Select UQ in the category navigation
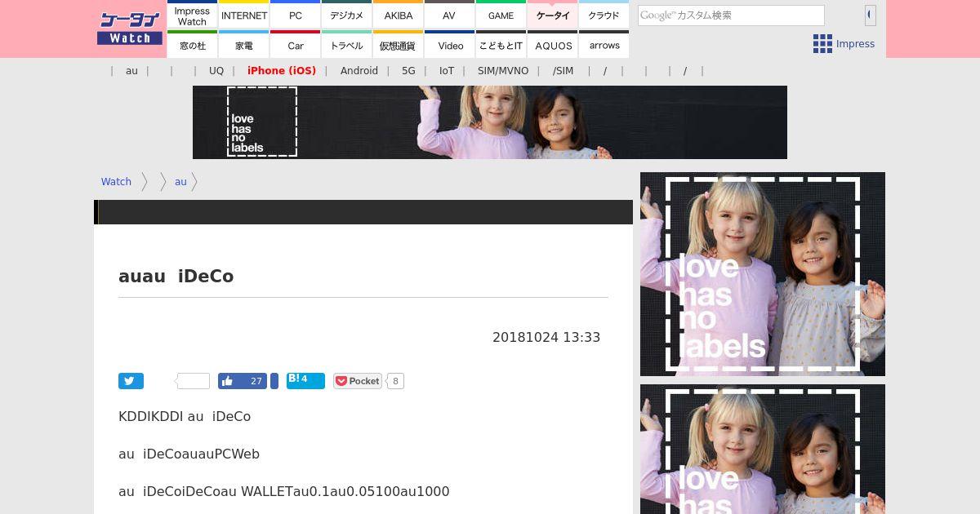Viewport: 980px width, 514px height. point(216,71)
